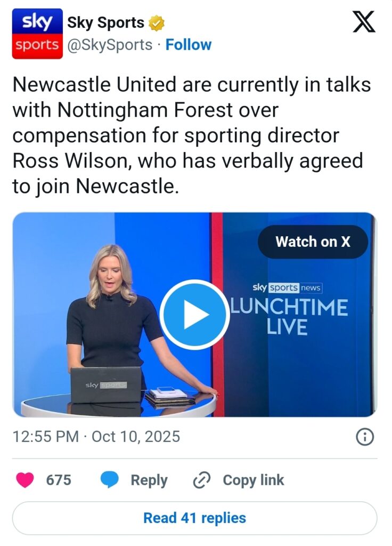
Task: Open the 12:55 PM Oct 10, 2025 timestamp
Action: coord(96,437)
